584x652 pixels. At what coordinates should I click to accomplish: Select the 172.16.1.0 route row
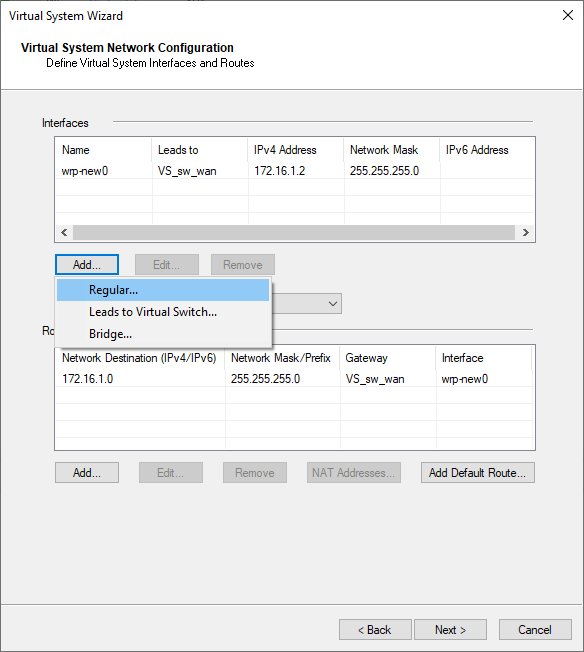point(294,379)
